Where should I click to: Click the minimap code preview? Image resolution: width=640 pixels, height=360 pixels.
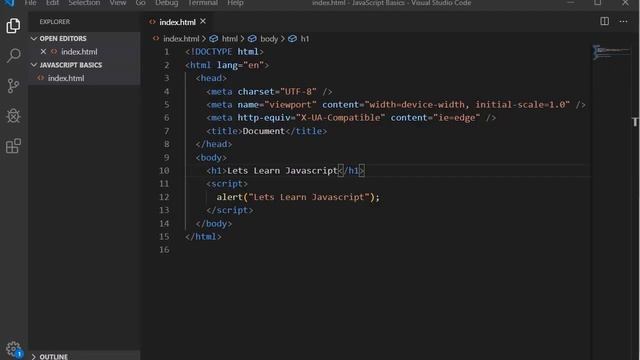click(610, 52)
